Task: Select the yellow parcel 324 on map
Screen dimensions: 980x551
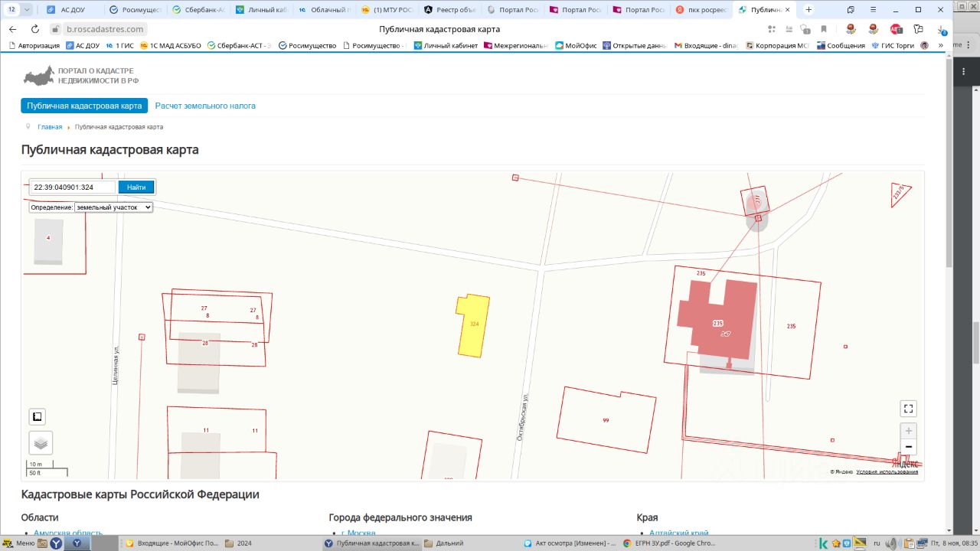Action: [x=473, y=325]
